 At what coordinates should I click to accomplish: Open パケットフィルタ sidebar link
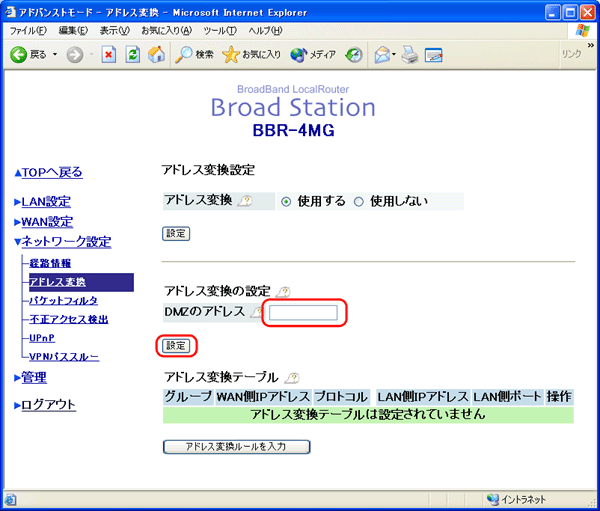pyautogui.click(x=64, y=301)
